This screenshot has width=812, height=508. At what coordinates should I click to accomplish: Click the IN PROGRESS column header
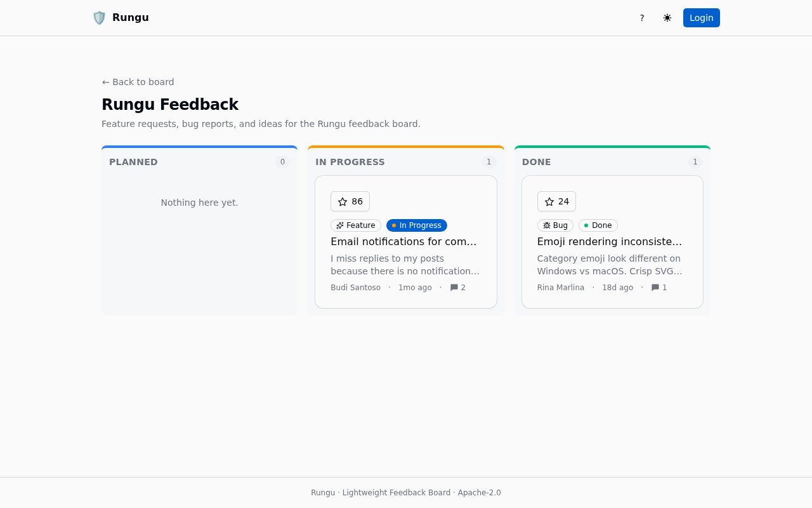(x=350, y=162)
